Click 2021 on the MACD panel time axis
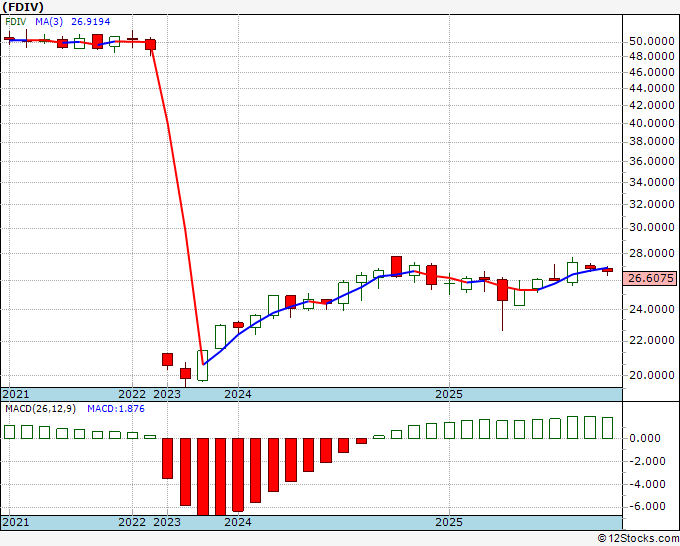The height and width of the screenshot is (546, 680). (16, 522)
